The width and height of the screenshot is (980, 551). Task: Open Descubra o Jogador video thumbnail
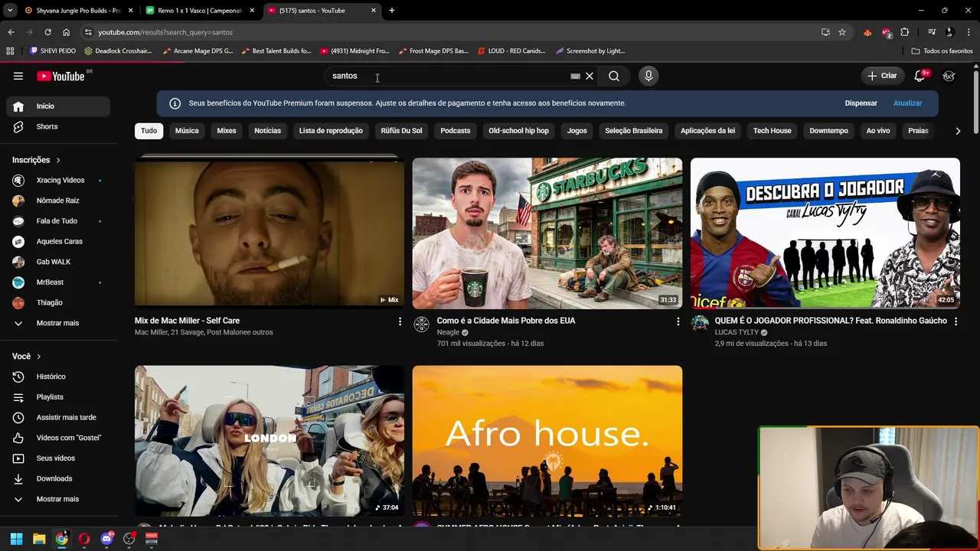point(825,233)
